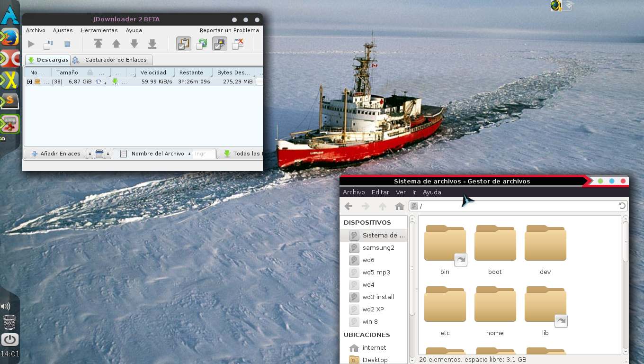644x364 pixels.
Task: Expand the download package row plus box
Action: (x=29, y=82)
